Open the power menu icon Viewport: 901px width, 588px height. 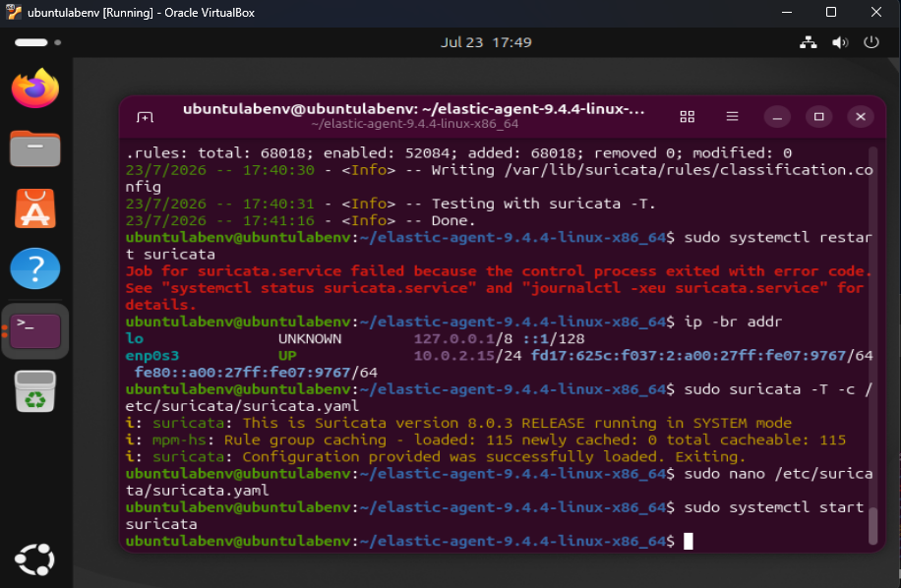pos(871,42)
